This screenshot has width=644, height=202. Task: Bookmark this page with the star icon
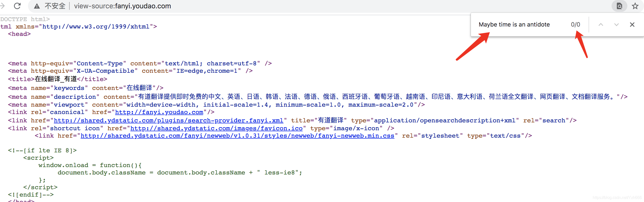(635, 6)
